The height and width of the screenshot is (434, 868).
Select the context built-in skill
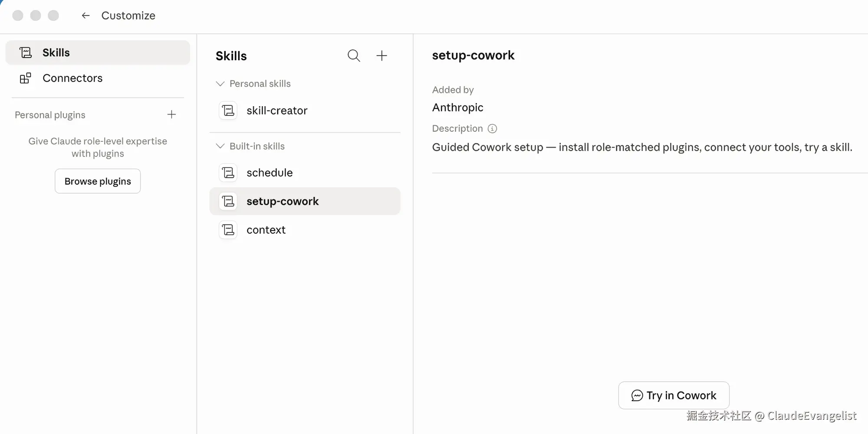point(305,230)
